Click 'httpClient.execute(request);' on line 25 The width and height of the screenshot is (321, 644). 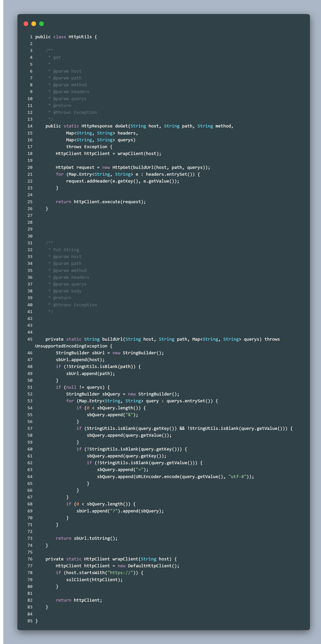coord(110,202)
